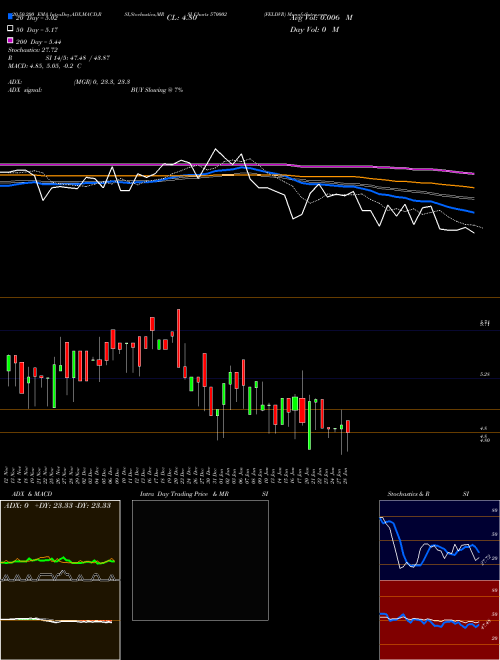Click the '(MGR) 0, 23.3, 23.3' ADX values
Screen dimensions: 500x660
pos(102,82)
